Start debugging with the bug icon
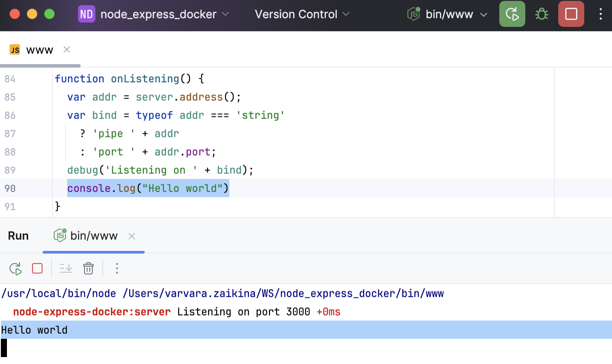This screenshot has height=364, width=612. 541,14
